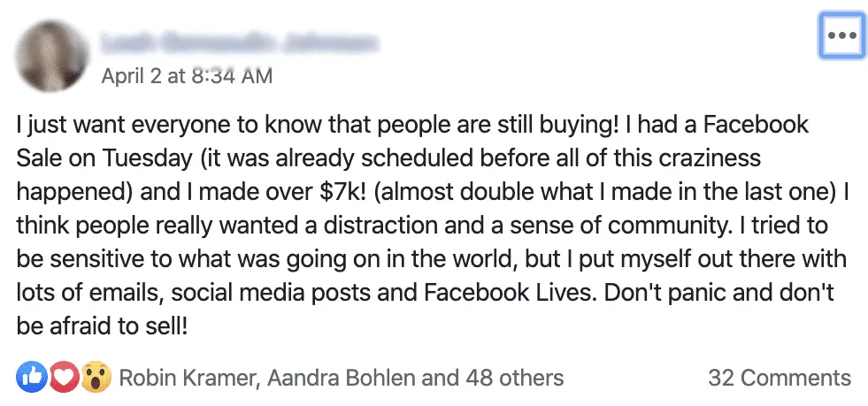Open the blurred author name link
Viewport: 868px width, 406px height.
(239, 41)
